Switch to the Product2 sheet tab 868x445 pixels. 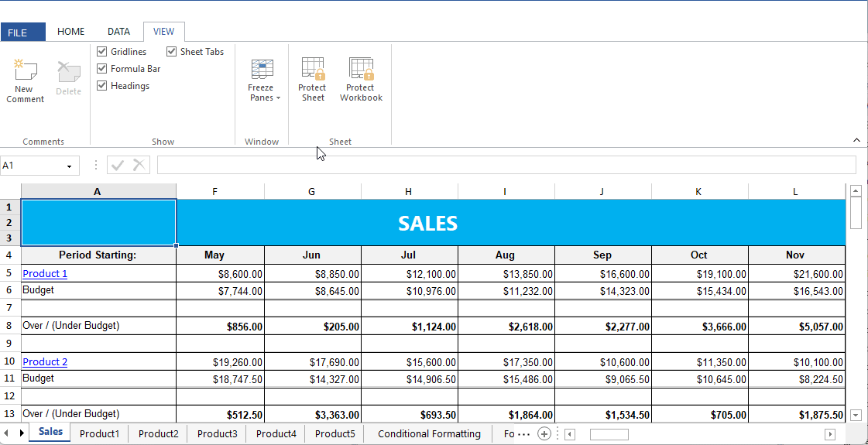pos(158,434)
